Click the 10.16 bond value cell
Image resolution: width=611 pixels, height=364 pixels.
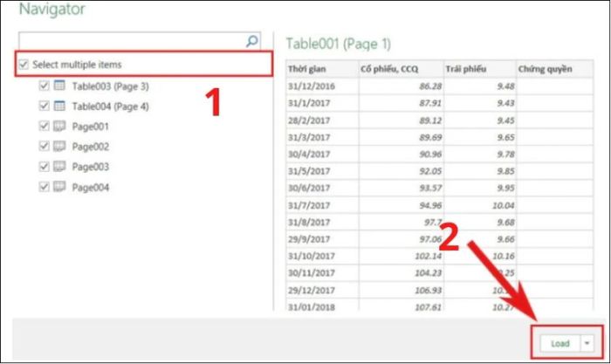(480, 256)
